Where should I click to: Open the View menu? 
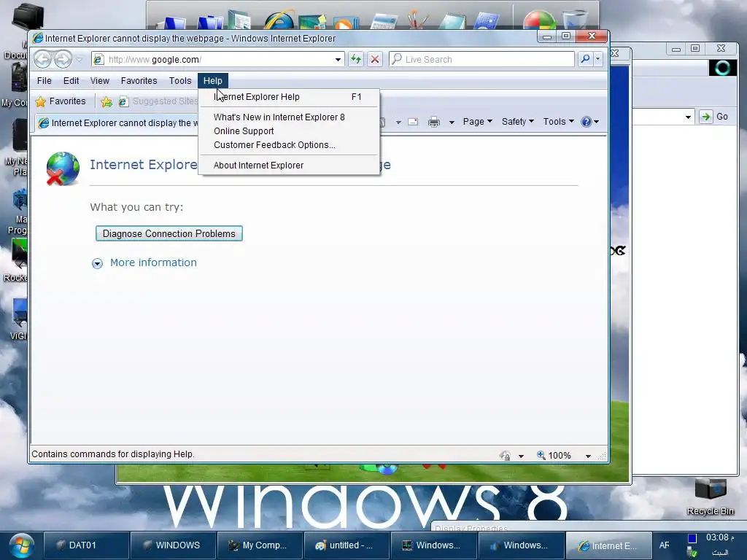99,80
